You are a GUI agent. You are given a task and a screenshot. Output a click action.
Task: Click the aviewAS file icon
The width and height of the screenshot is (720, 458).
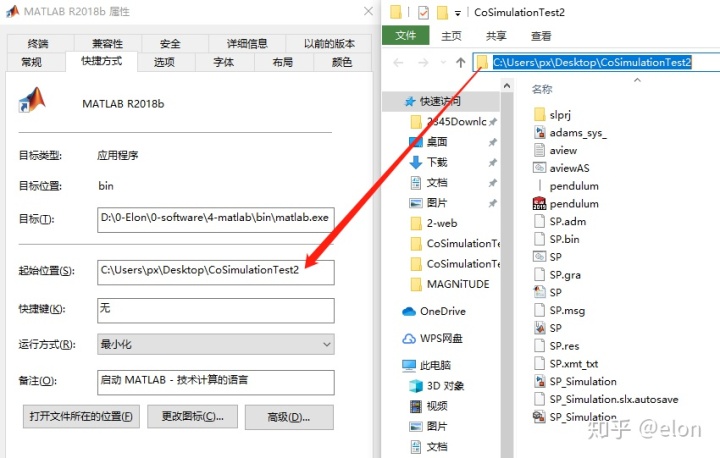539,168
